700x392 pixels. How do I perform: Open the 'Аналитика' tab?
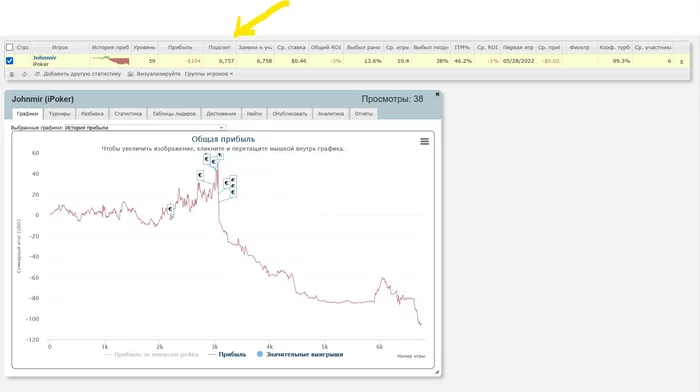click(x=331, y=114)
